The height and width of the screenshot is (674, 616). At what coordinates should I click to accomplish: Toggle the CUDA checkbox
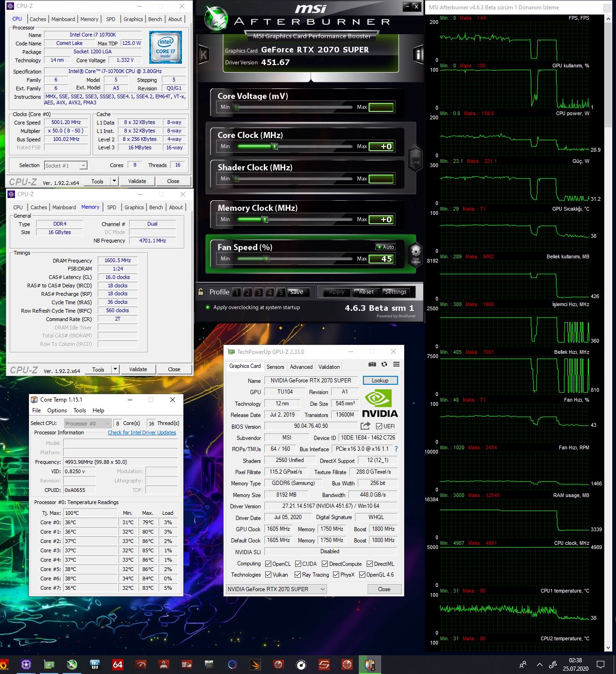(298, 564)
